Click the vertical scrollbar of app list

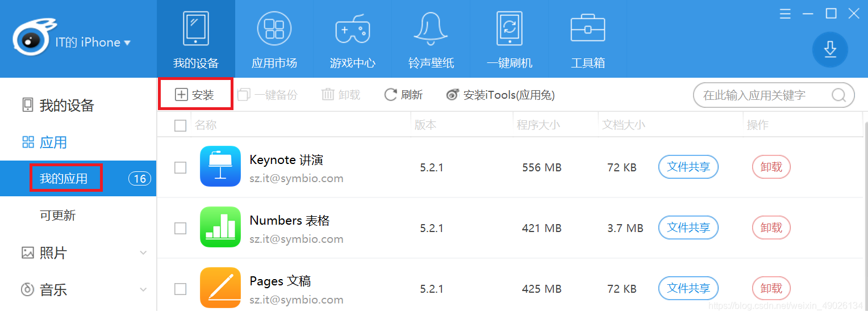pyautogui.click(x=865, y=216)
